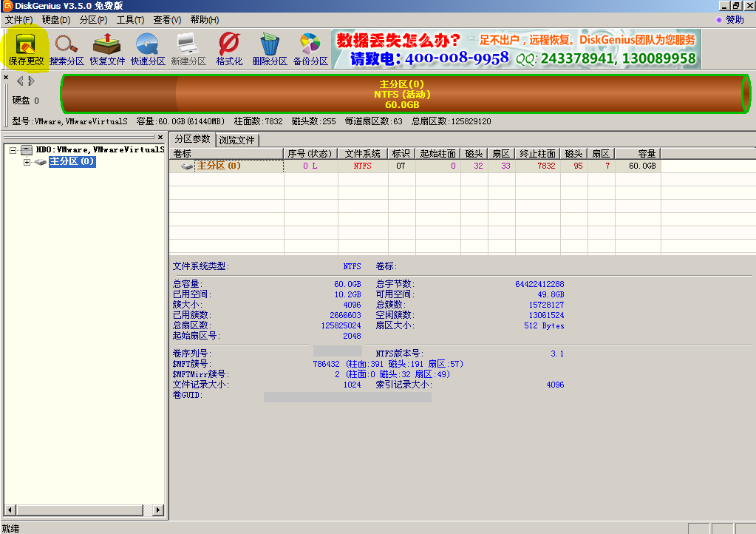
Task: Go to the previous disk with the left arrow
Action: click(x=20, y=81)
